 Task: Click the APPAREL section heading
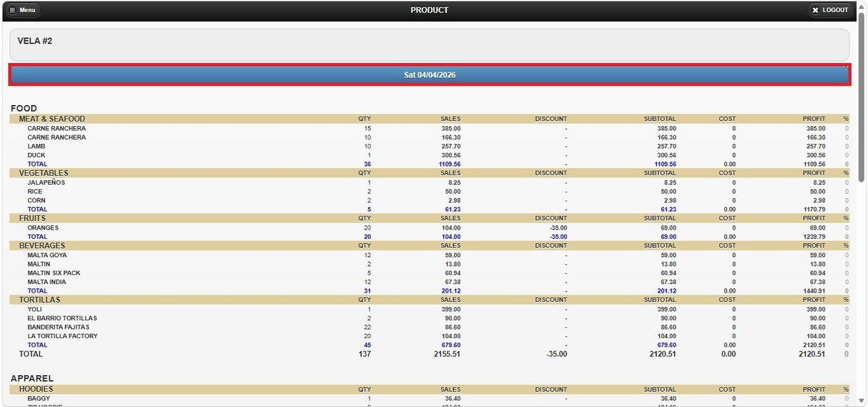click(32, 378)
